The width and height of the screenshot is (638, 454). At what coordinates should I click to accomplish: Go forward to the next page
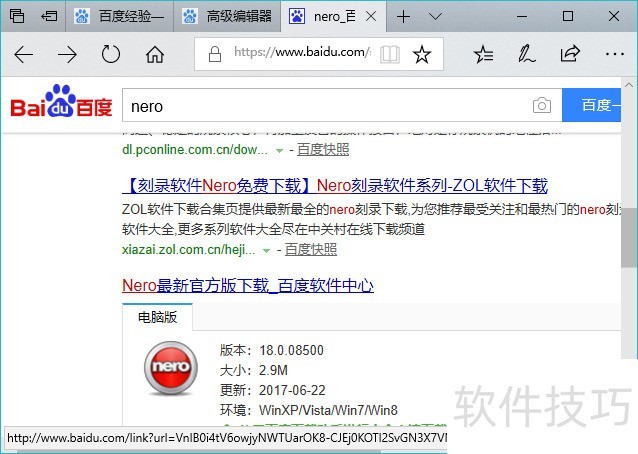pyautogui.click(x=67, y=54)
